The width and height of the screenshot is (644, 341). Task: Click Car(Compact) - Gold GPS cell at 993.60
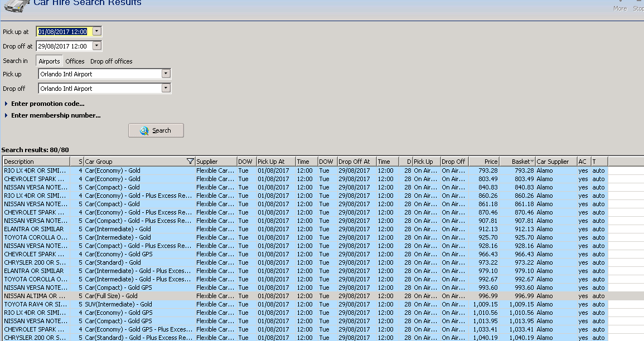(139, 288)
